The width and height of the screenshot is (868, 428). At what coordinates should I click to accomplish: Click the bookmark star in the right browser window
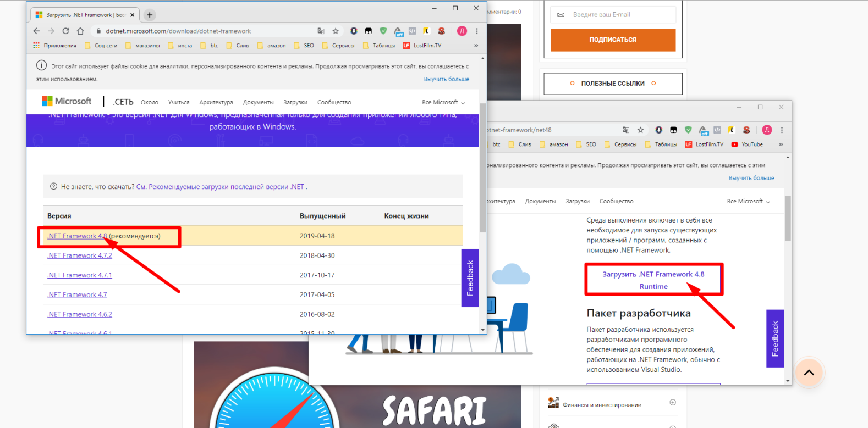click(x=640, y=130)
